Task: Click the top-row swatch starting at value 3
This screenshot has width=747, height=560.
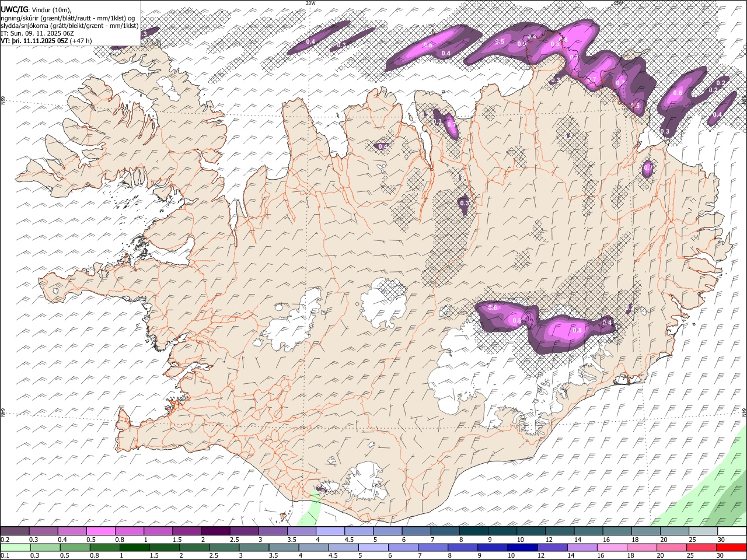Action: pyautogui.click(x=273, y=531)
